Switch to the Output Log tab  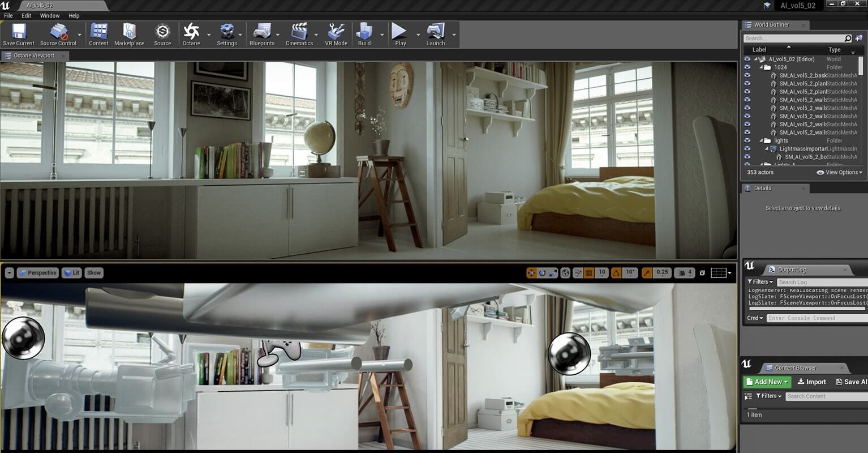pyautogui.click(x=792, y=270)
